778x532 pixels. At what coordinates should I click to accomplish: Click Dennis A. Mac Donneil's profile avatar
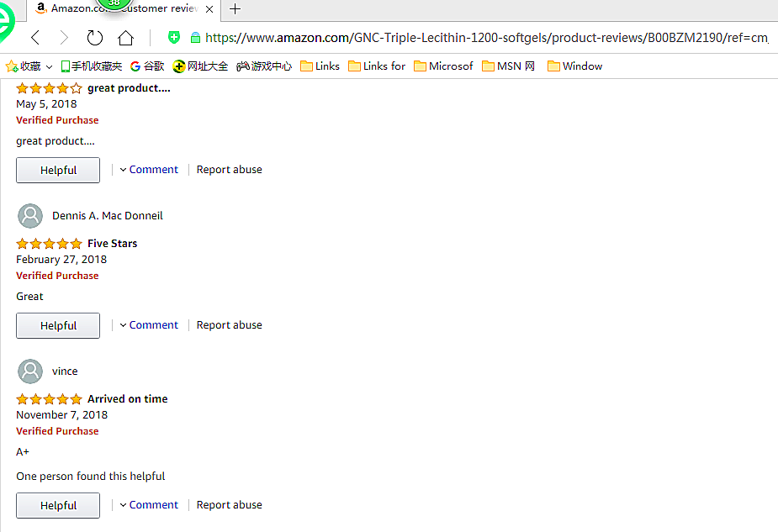click(x=30, y=216)
